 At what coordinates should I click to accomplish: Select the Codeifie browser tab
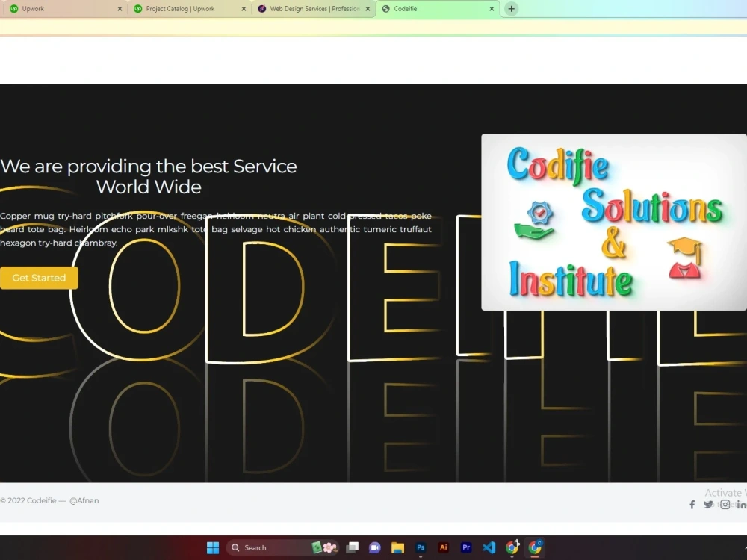[x=437, y=8]
